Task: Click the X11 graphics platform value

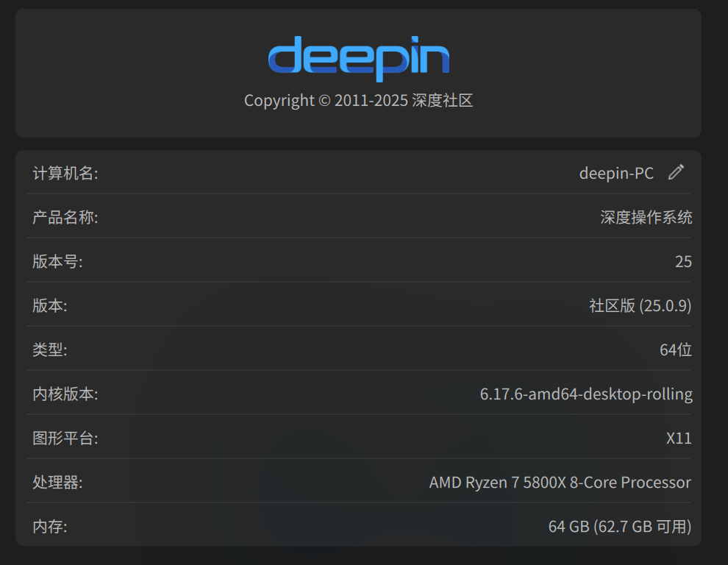Action: click(x=679, y=438)
